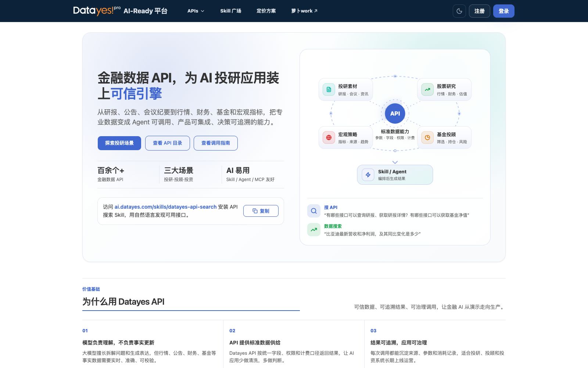Go to Skill 广场 in the navigation bar
This screenshot has height=368, width=588.
click(231, 11)
